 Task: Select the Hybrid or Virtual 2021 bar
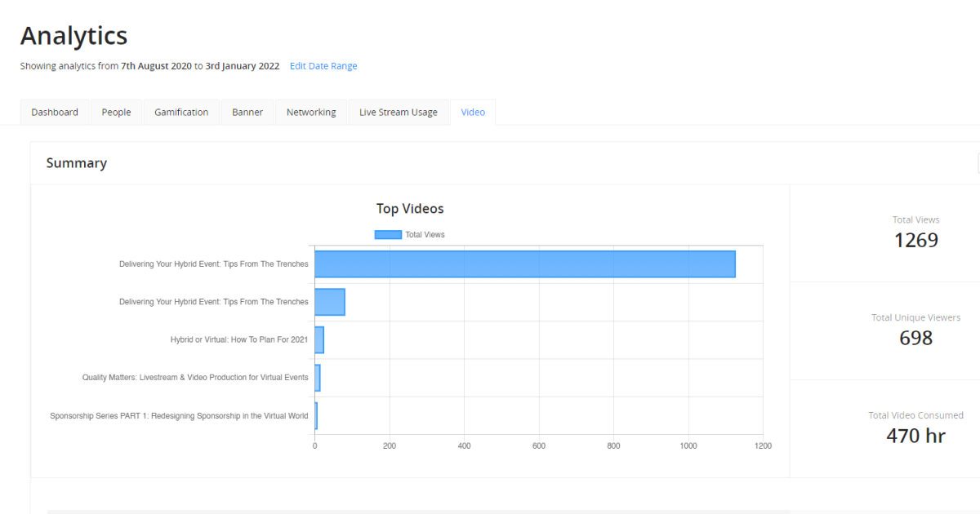(x=319, y=339)
